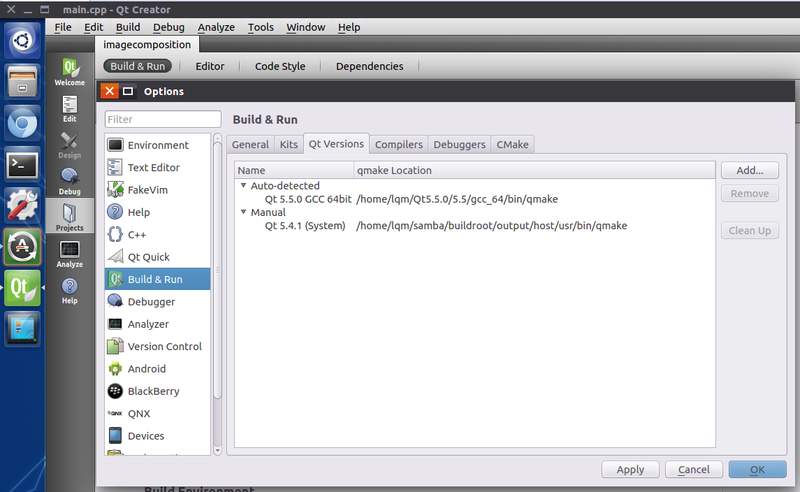Select the Qt 5.4.1 (System) entry
The image size is (800, 492).
pyautogui.click(x=304, y=226)
